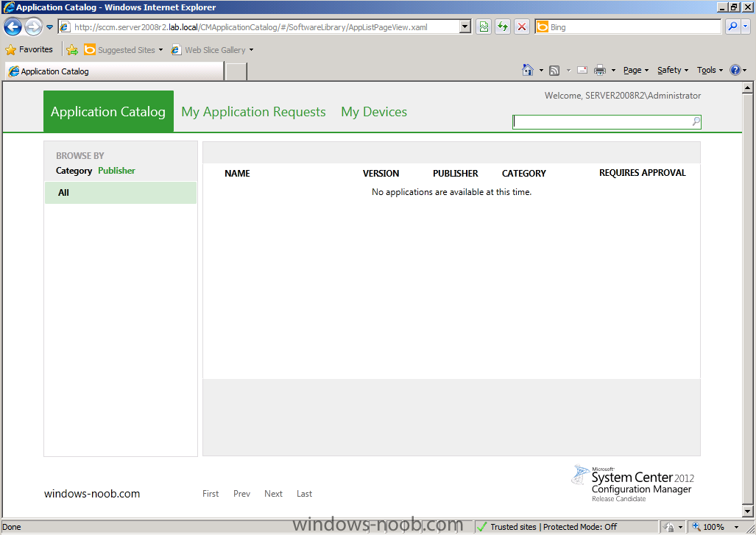Stop loading with the red X icon
The height and width of the screenshot is (535, 756).
point(522,27)
